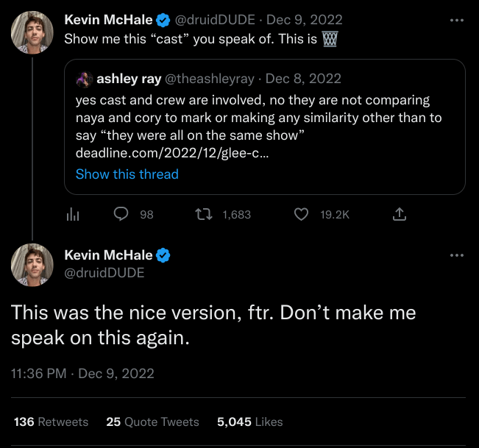479x448 pixels.
Task: View the 136 Retweets list
Action: coord(52,422)
